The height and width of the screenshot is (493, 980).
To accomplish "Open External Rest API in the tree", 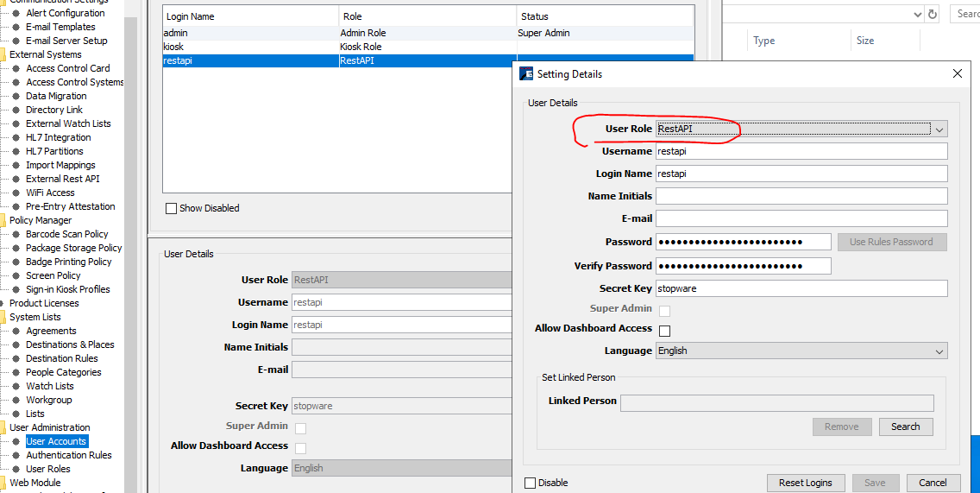I will click(62, 179).
